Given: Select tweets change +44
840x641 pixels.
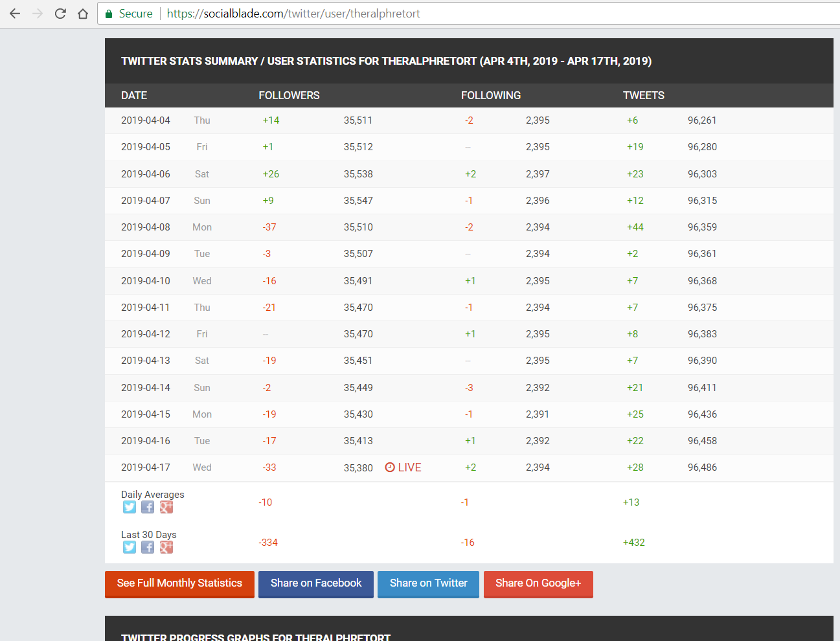Looking at the screenshot, I should (x=635, y=227).
